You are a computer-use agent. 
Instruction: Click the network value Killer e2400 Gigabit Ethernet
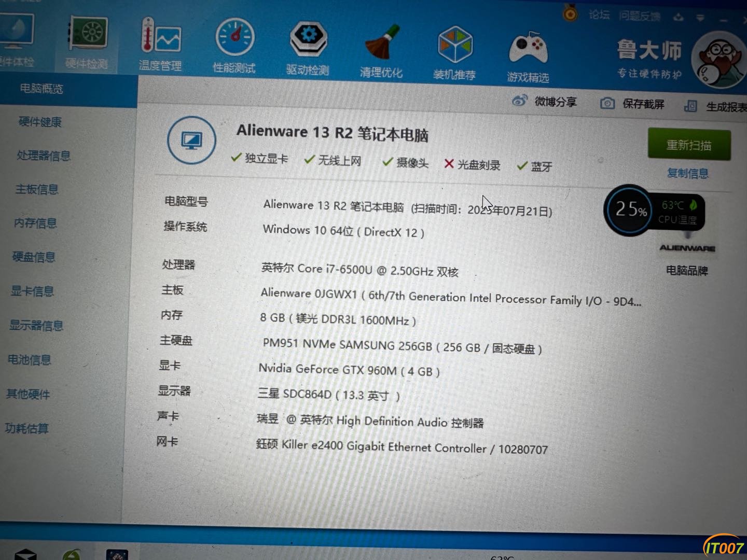coord(402,446)
